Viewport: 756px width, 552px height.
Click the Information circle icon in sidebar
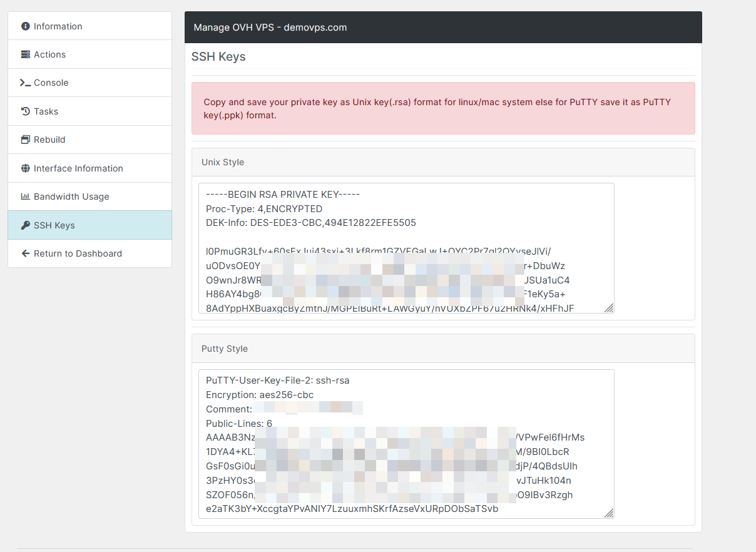26,26
